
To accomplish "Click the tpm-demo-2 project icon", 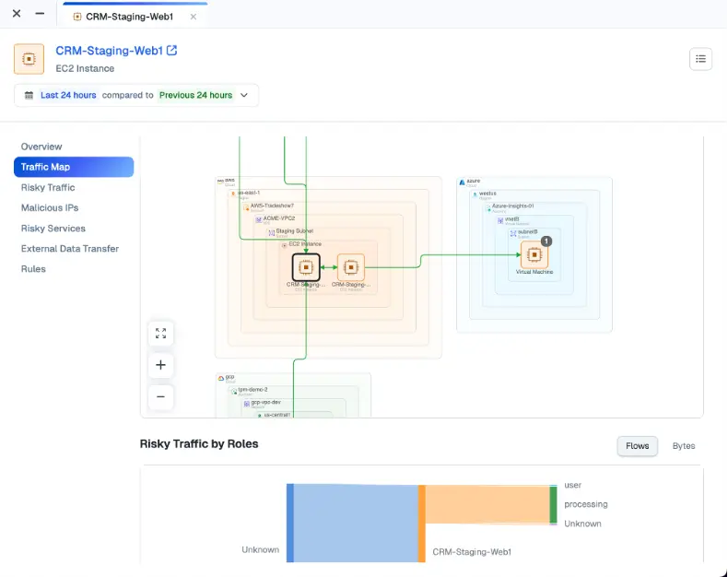I will point(234,392).
